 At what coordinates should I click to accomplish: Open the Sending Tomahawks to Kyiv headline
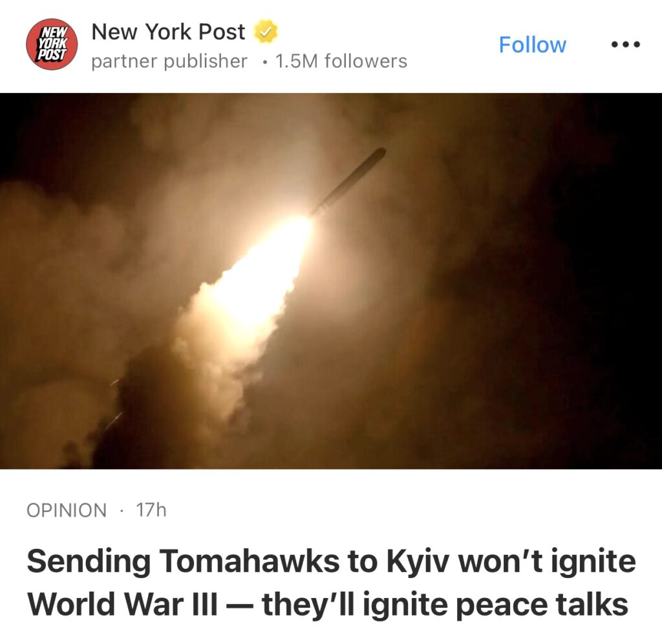pos(331,583)
